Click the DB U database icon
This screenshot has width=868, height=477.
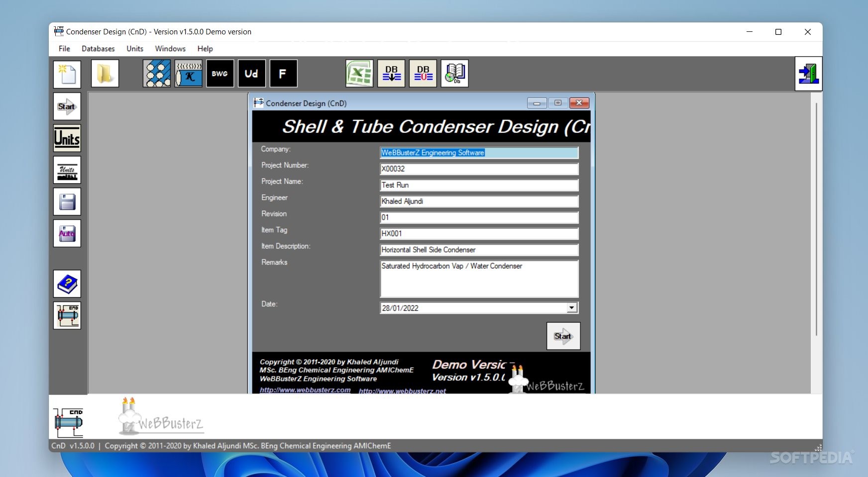[423, 74]
